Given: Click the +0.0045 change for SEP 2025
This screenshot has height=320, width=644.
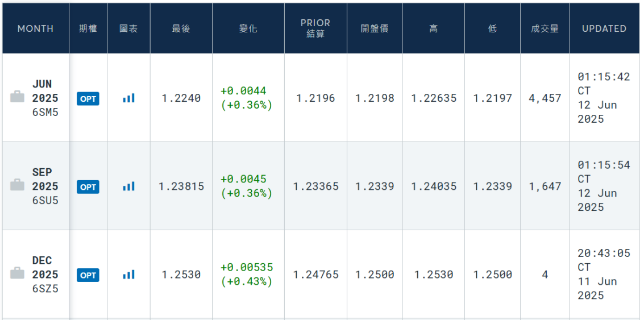Looking at the screenshot, I should pyautogui.click(x=243, y=179).
